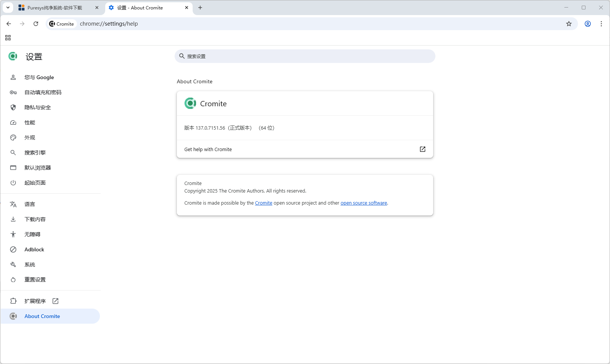The height and width of the screenshot is (364, 610).
Task: Bookmark this page with the star icon
Action: [569, 24]
